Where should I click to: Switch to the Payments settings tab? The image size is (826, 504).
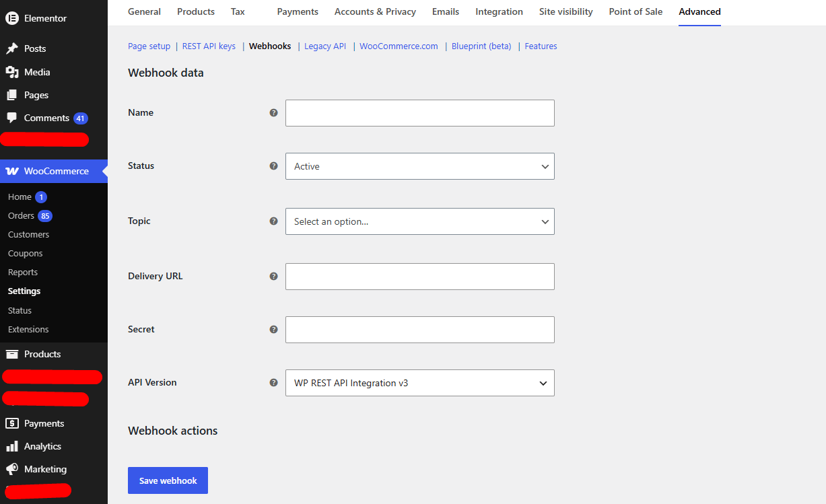click(x=298, y=11)
